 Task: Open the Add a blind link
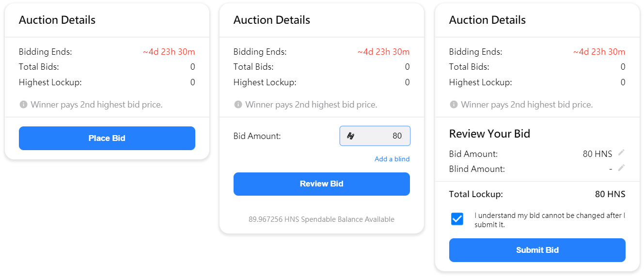(x=392, y=159)
